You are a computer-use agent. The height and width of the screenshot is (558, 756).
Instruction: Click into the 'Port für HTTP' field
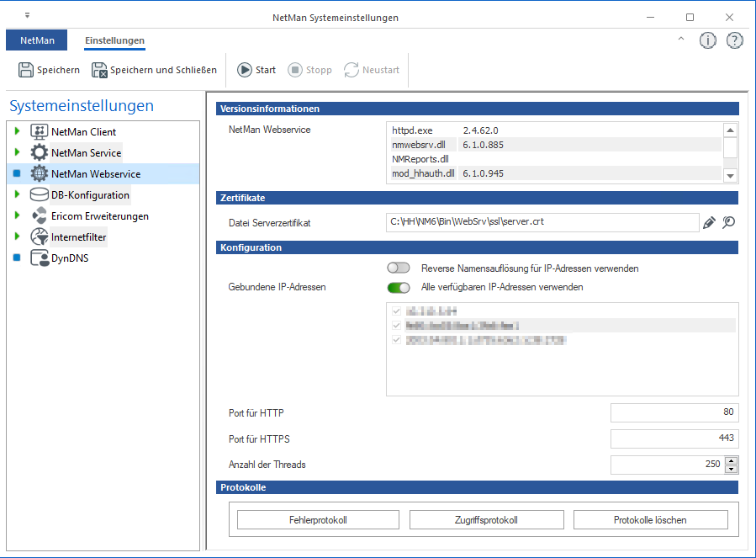coord(673,413)
